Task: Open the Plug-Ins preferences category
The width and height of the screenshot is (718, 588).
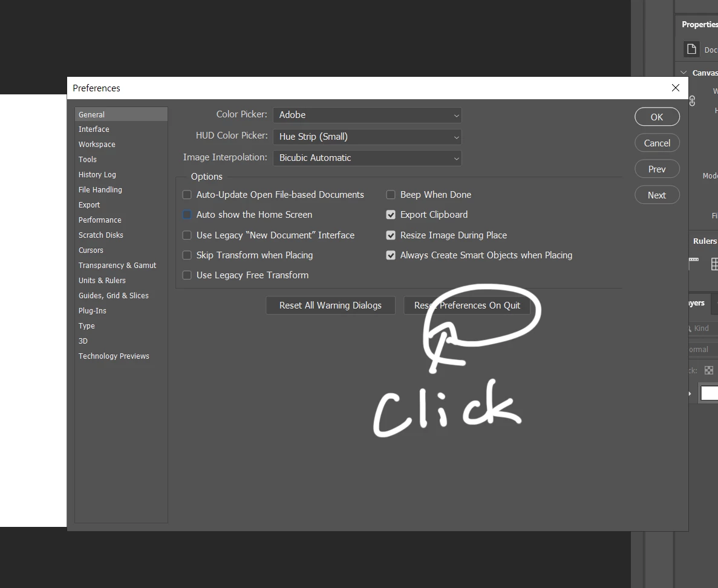Action: (x=122, y=310)
